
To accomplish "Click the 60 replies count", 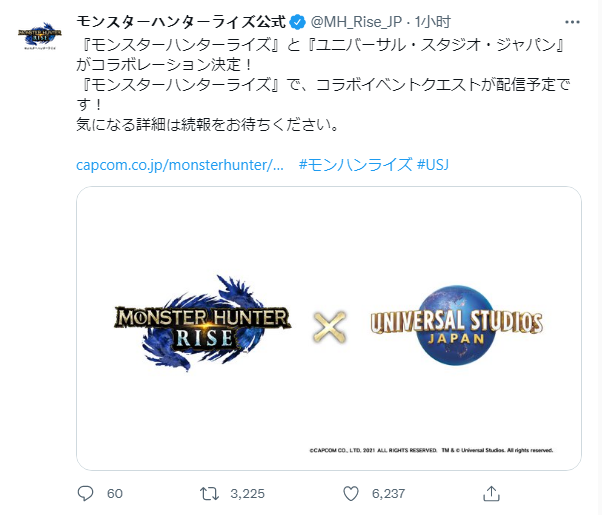I will tap(115, 493).
